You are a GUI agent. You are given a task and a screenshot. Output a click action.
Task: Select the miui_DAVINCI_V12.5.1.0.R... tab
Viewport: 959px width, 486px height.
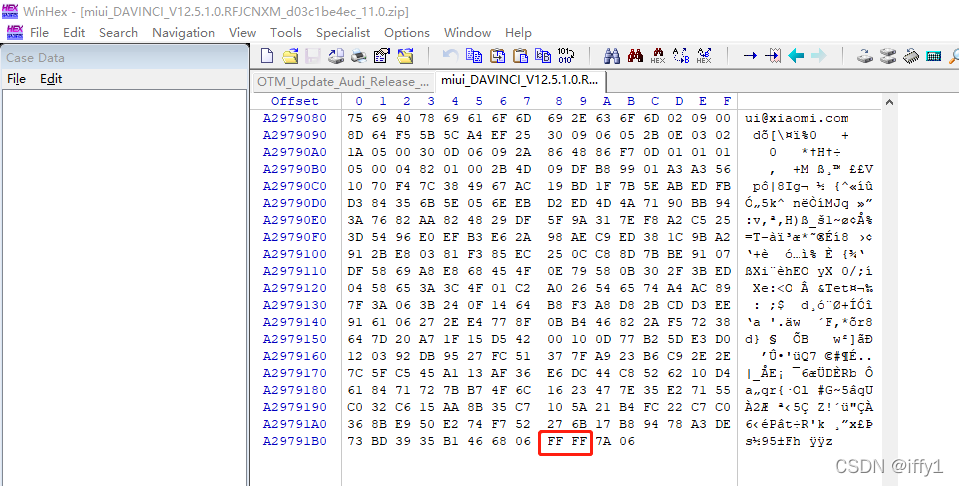click(x=520, y=81)
